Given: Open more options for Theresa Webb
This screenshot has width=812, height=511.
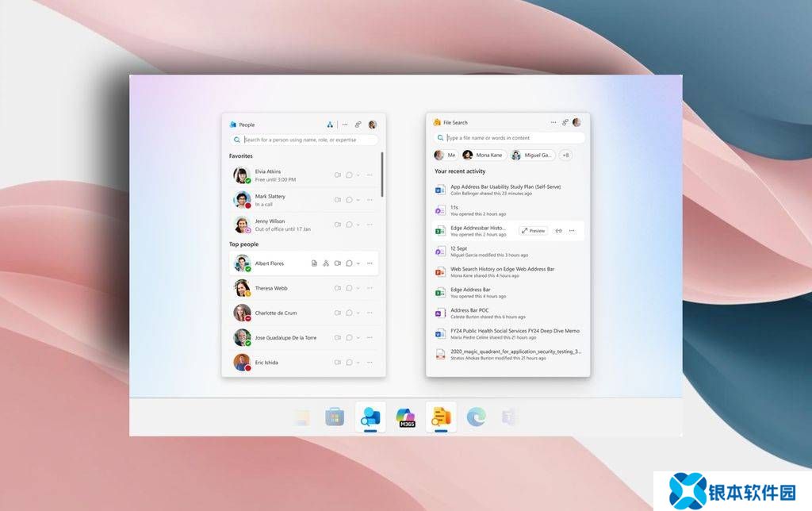Looking at the screenshot, I should coord(370,288).
